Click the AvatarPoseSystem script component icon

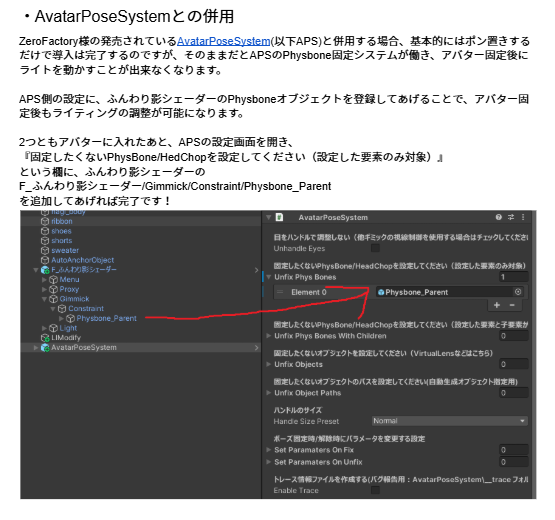click(x=279, y=217)
